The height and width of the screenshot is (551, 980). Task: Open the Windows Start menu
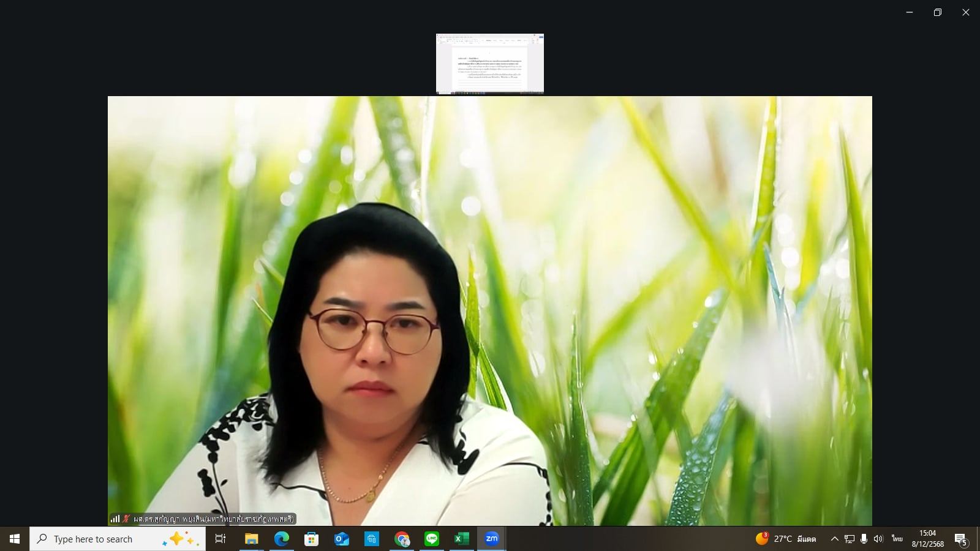(15, 539)
